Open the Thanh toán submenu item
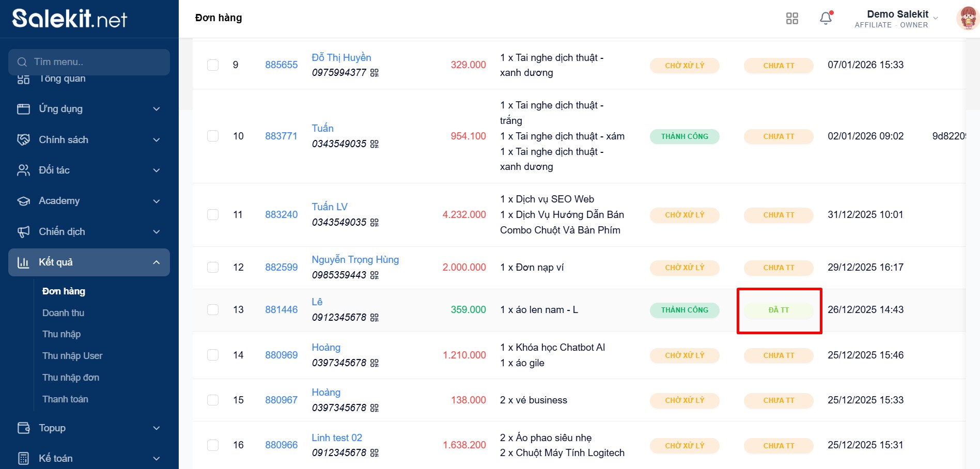Image resolution: width=980 pixels, height=469 pixels. (65, 399)
